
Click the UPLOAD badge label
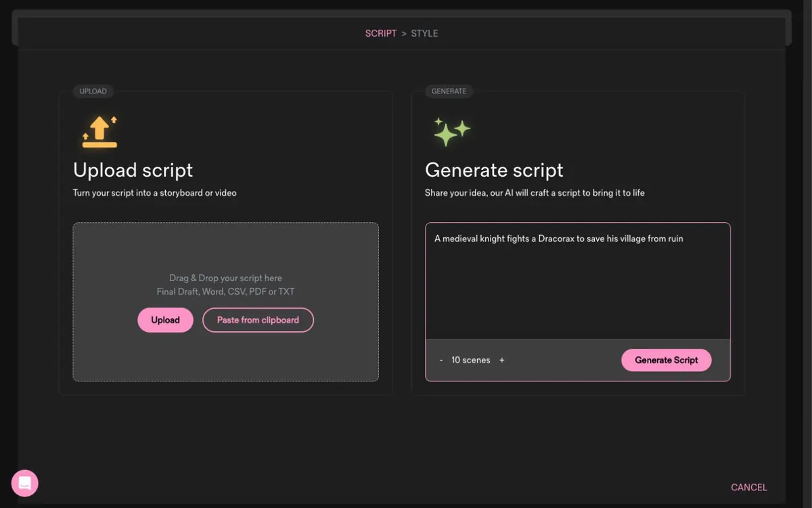[93, 91]
